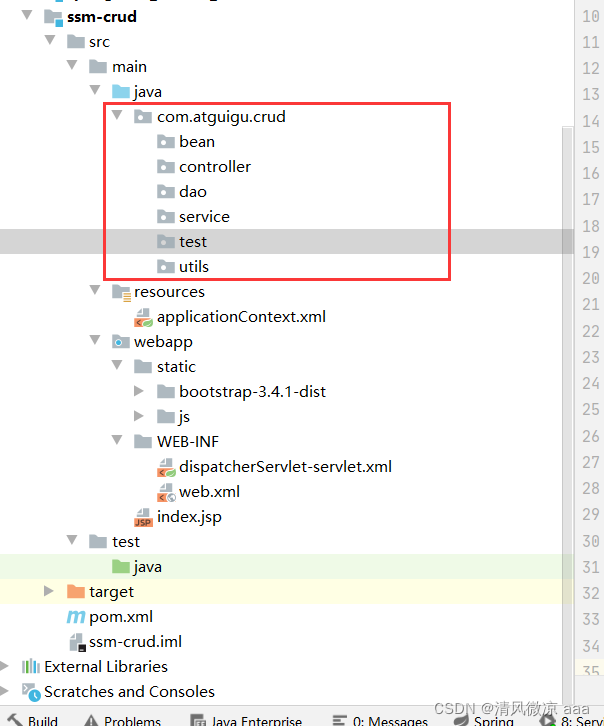The image size is (604, 726).
Task: Expand the Scratches and Consoles arrow
Action: (x=4, y=691)
